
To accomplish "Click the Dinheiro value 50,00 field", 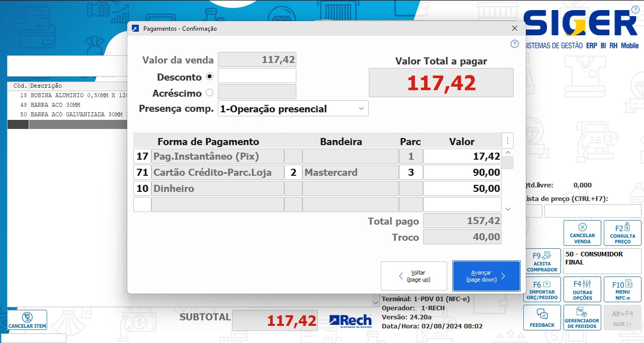I will coord(462,188).
